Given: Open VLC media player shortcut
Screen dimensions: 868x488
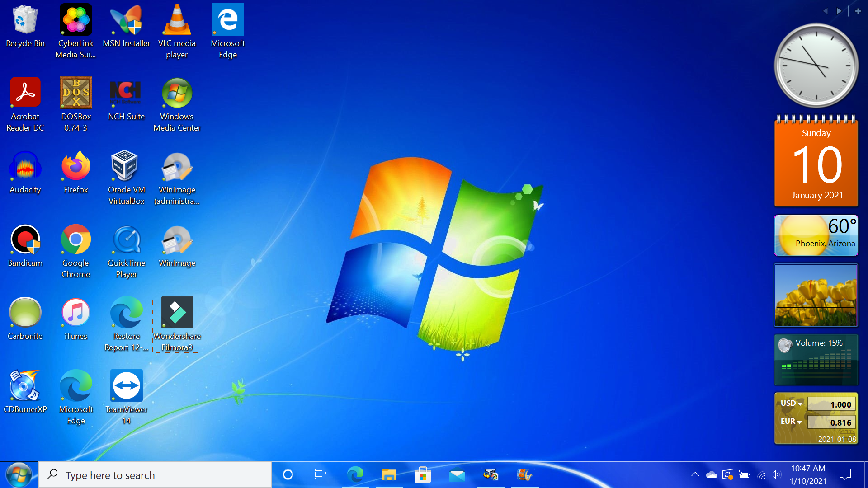Looking at the screenshot, I should coord(177,31).
